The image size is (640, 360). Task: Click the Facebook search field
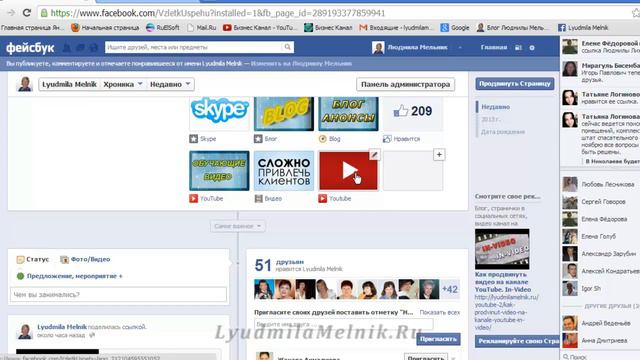tap(193, 47)
